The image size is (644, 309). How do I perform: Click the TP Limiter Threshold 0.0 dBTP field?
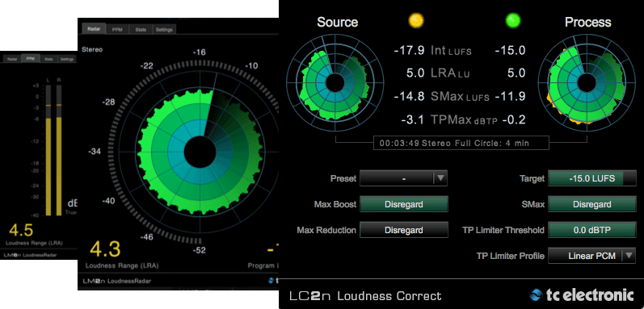point(592,230)
